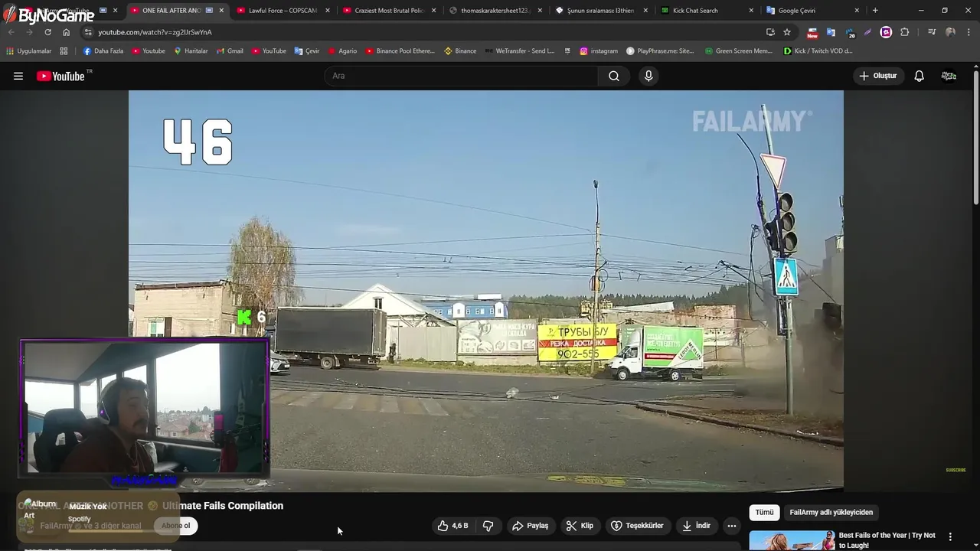This screenshot has width=980, height=551.
Task: Open the instagram bookmark
Action: [599, 51]
